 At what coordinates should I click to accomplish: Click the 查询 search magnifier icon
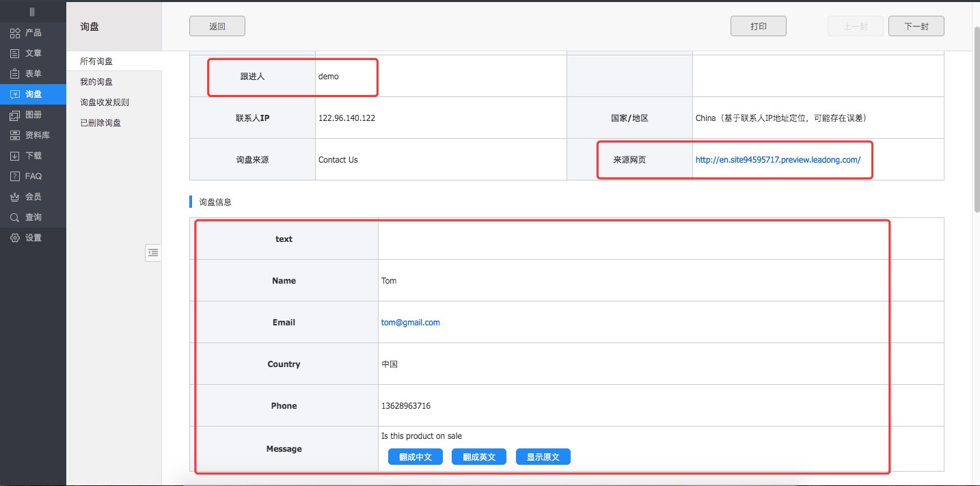coord(15,217)
